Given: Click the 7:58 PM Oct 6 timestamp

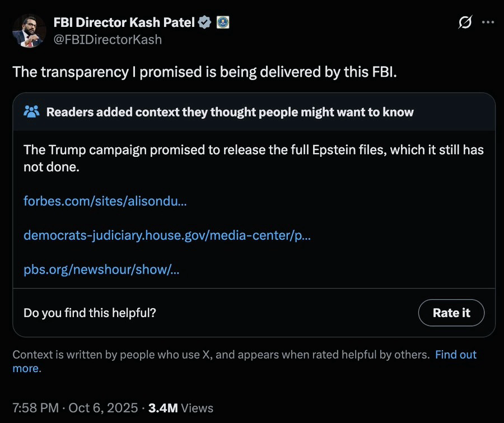Looking at the screenshot, I should pos(75,408).
